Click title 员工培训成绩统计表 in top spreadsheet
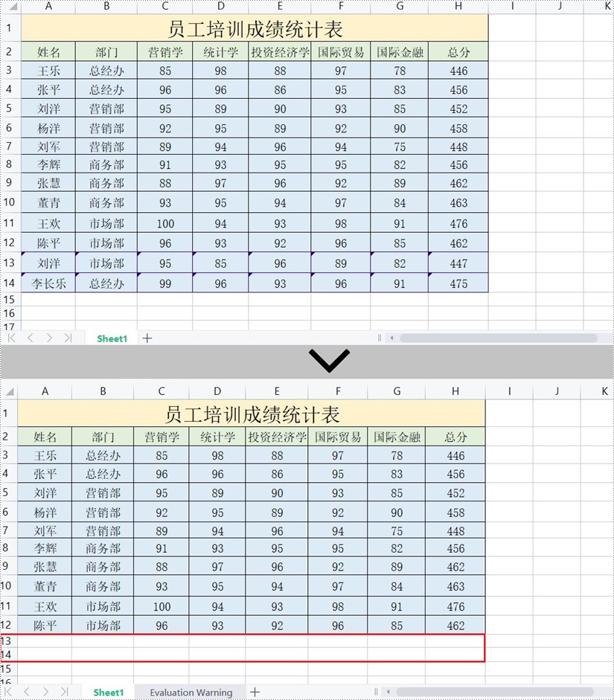 coord(255,28)
